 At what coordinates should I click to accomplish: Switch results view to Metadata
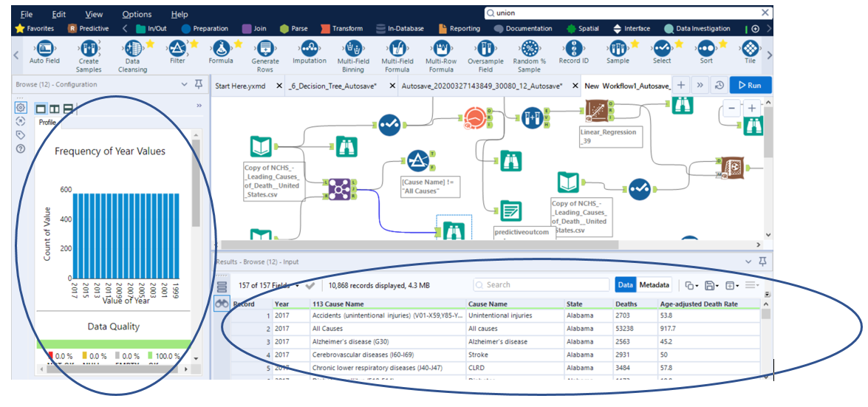pos(654,285)
